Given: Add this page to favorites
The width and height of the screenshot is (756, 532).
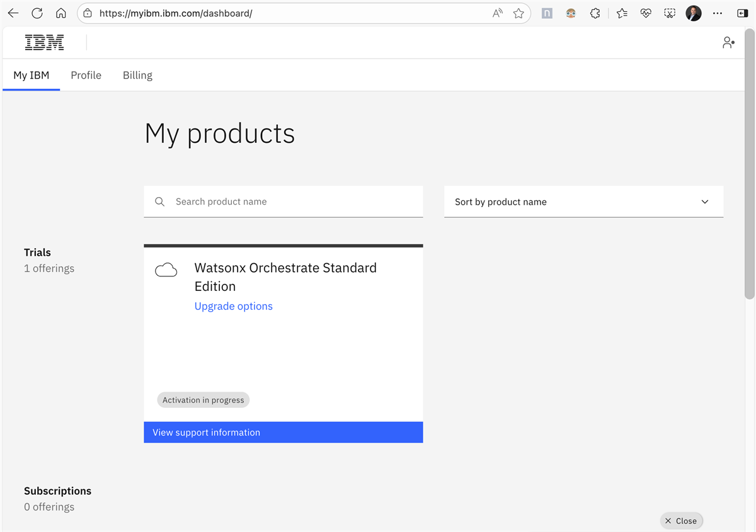Looking at the screenshot, I should pyautogui.click(x=518, y=13).
